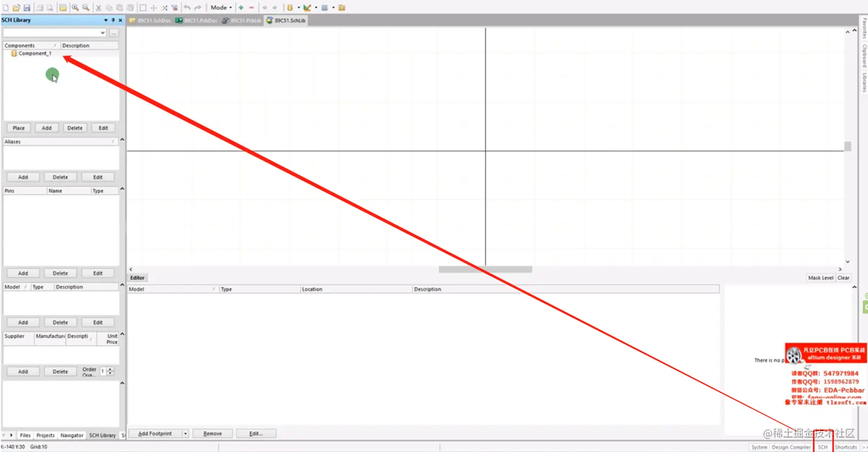Zoom in using the magnifier plus icon
Image resolution: width=868 pixels, height=452 pixels.
click(75, 7)
